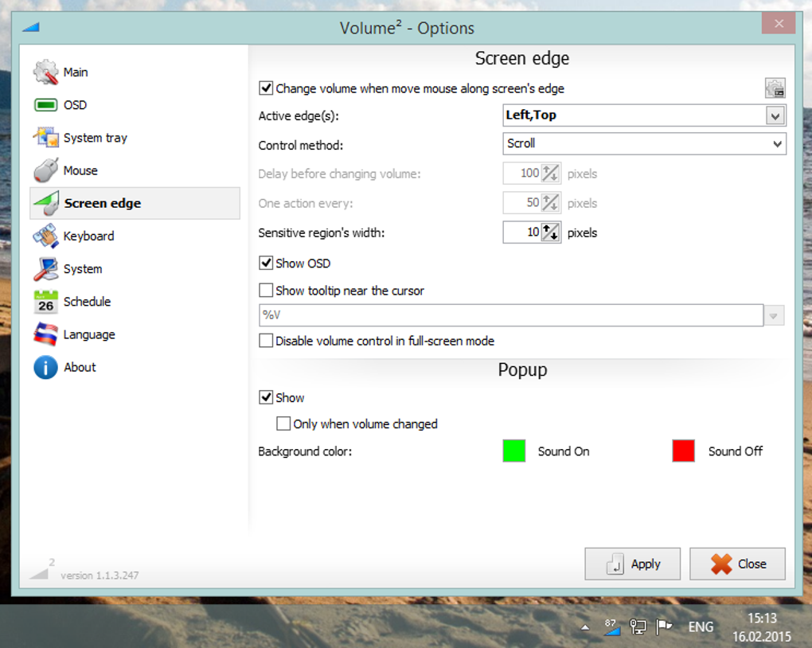Image resolution: width=812 pixels, height=648 pixels.
Task: Click the Delay before changing volume value field
Action: point(522,173)
